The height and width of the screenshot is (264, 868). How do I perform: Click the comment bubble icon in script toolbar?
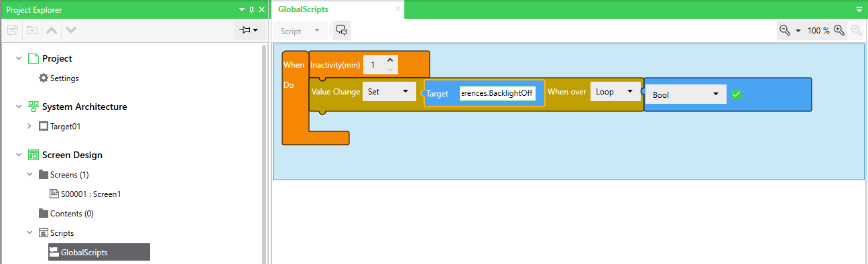click(x=342, y=30)
